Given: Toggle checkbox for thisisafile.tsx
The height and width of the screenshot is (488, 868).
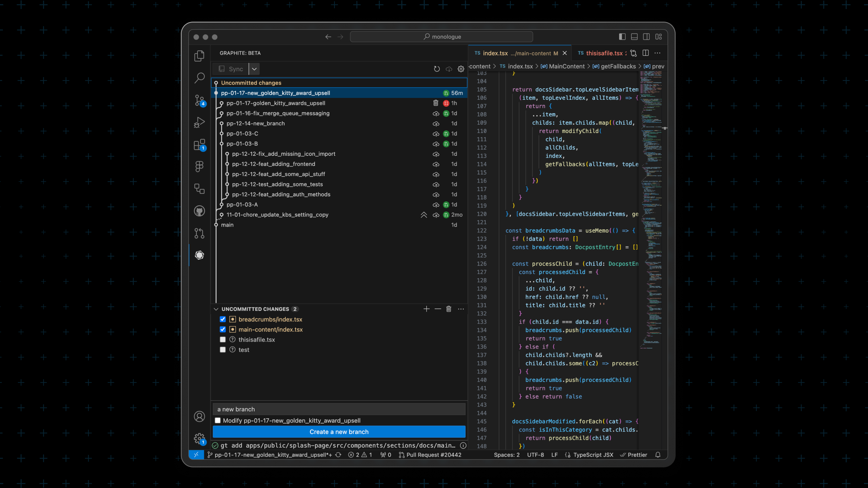Looking at the screenshot, I should click(222, 340).
